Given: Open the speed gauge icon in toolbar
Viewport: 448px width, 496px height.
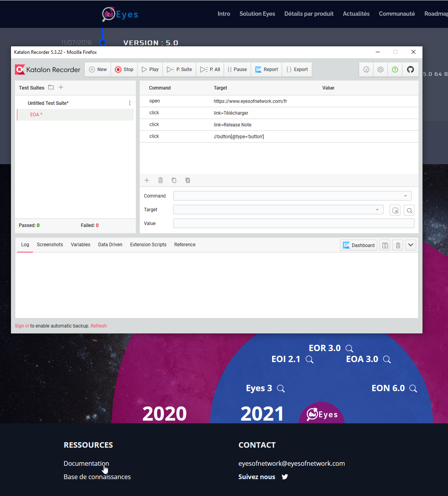Looking at the screenshot, I should pos(366,70).
